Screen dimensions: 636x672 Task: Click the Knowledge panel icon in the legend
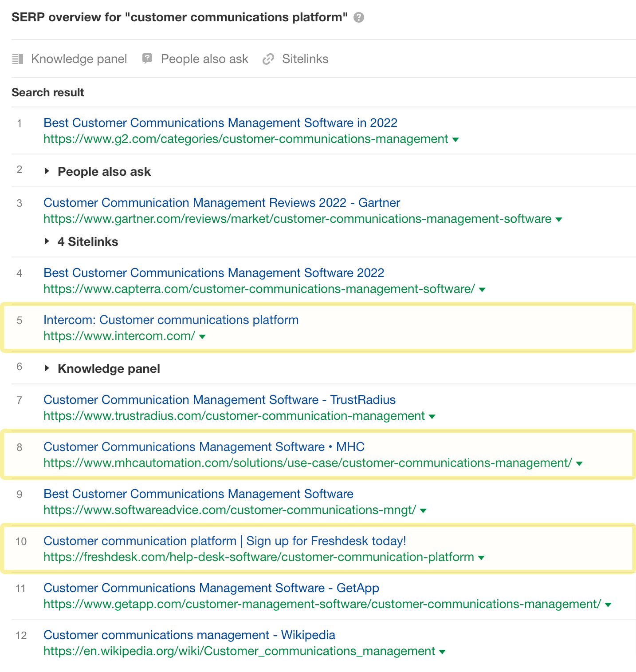coord(18,59)
